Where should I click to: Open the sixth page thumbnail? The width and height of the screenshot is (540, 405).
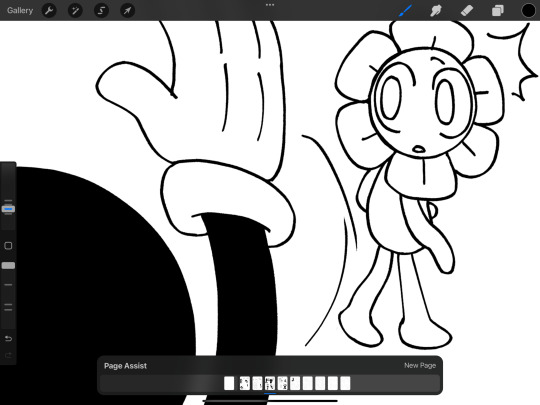coord(295,383)
